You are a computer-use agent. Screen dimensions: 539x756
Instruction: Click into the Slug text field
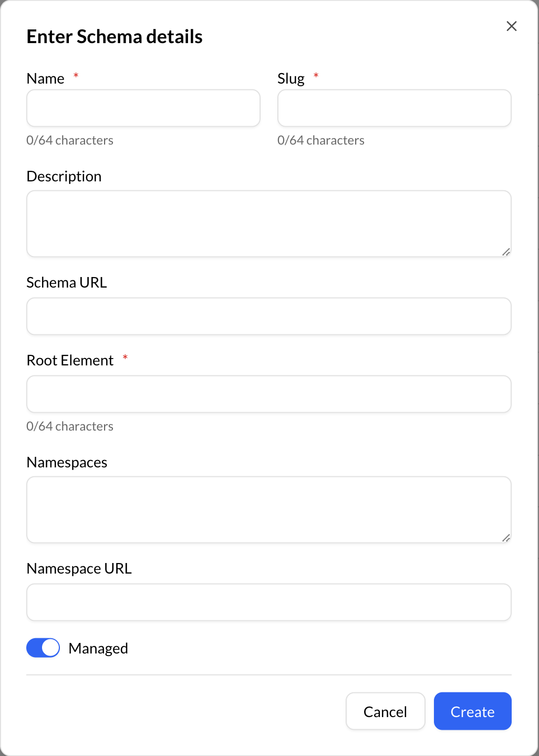394,108
